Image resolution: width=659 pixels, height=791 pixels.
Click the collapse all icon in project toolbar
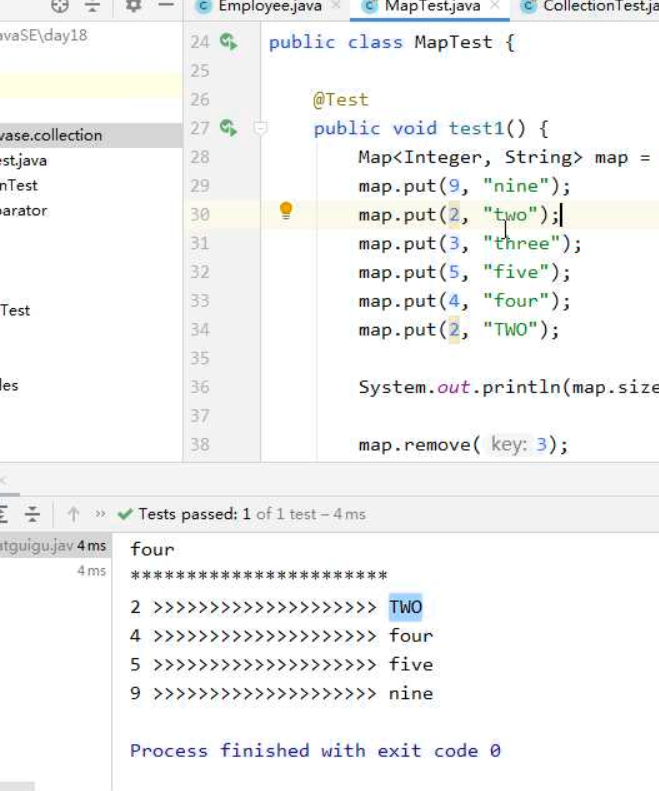point(92,6)
